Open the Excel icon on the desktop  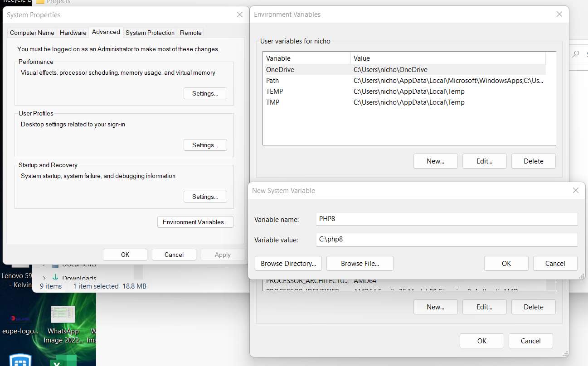(x=63, y=361)
